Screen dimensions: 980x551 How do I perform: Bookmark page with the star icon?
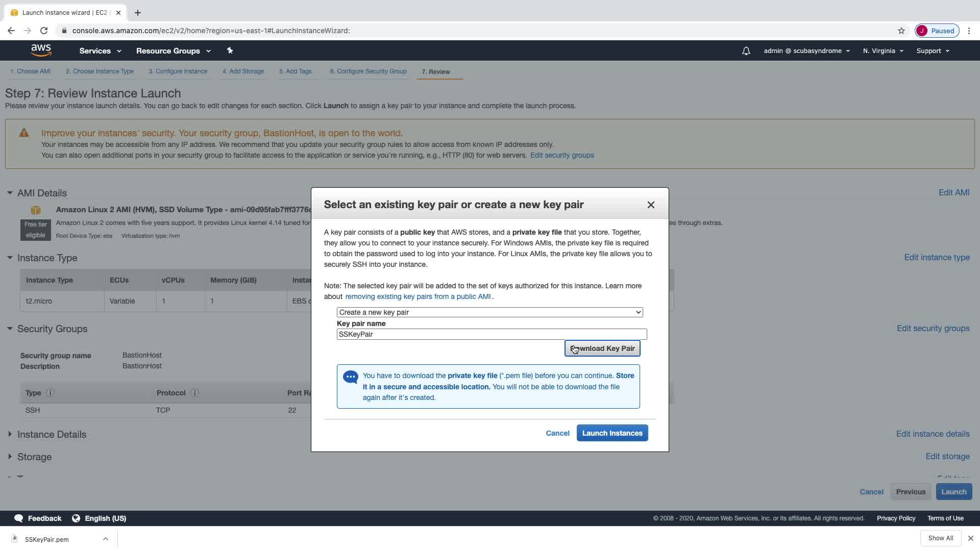[901, 31]
